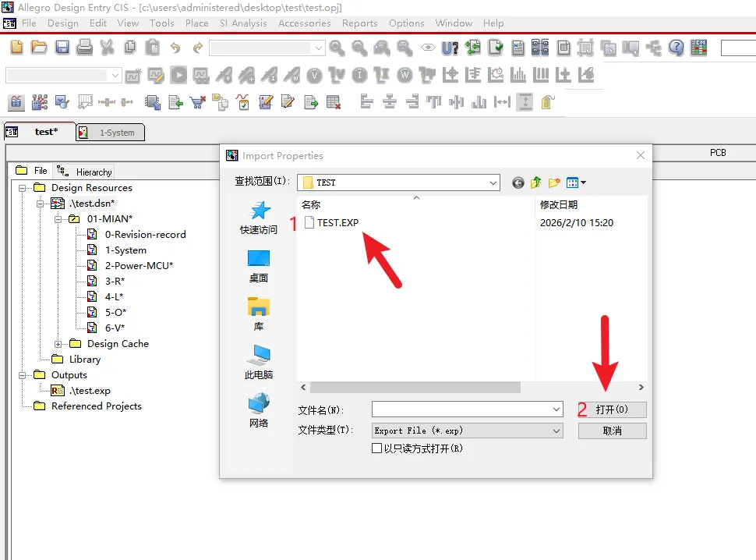Open the Tools menu
The width and height of the screenshot is (756, 560).
click(x=161, y=23)
